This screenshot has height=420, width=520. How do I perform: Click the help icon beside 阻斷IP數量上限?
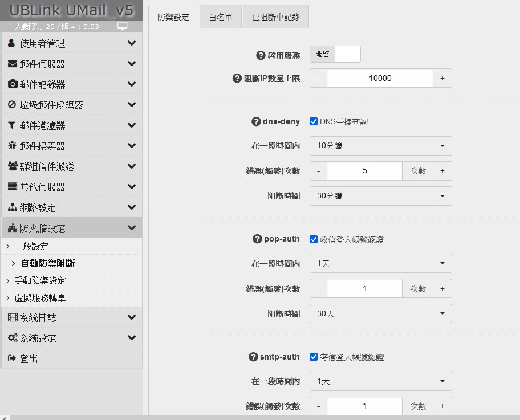point(238,79)
